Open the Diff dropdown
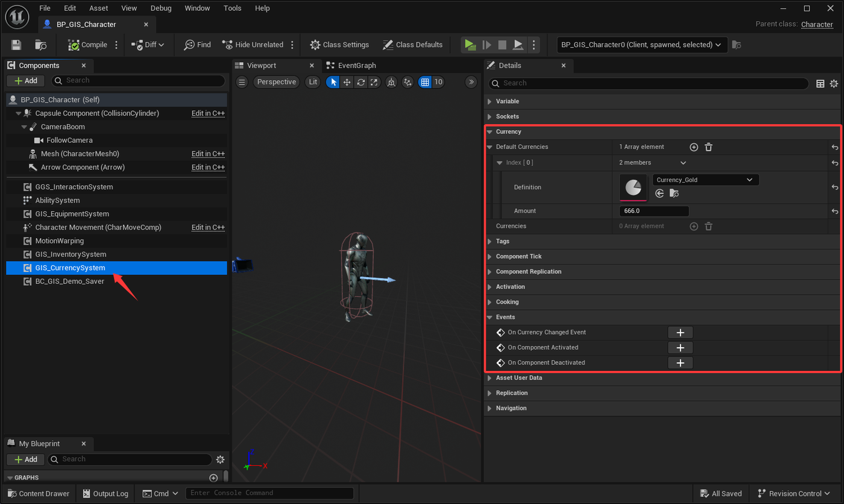Viewport: 844px width, 504px height. [148, 45]
